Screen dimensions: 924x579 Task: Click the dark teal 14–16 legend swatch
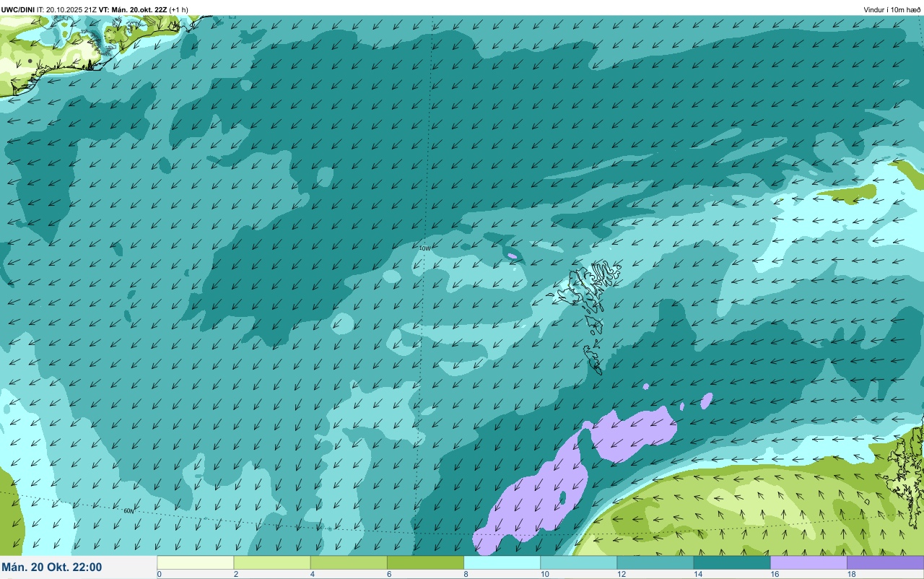coord(731,562)
